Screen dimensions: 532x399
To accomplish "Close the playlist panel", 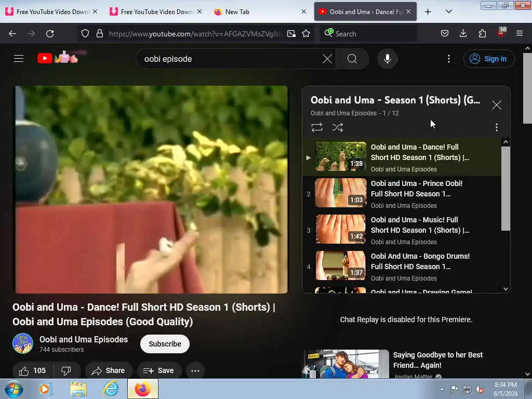I will [x=496, y=105].
